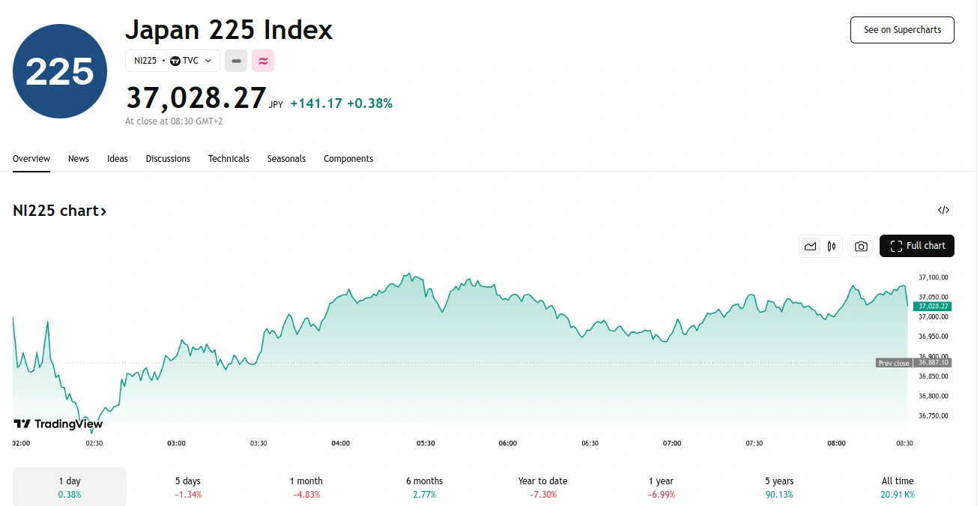The image size is (980, 506).
Task: Click the See on Supercharts button
Action: pos(901,29)
